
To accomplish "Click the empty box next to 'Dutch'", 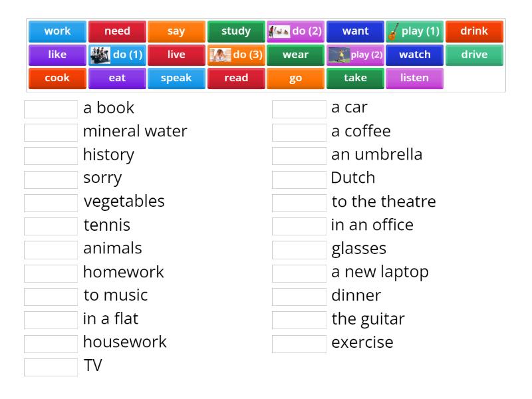I will click(299, 178).
